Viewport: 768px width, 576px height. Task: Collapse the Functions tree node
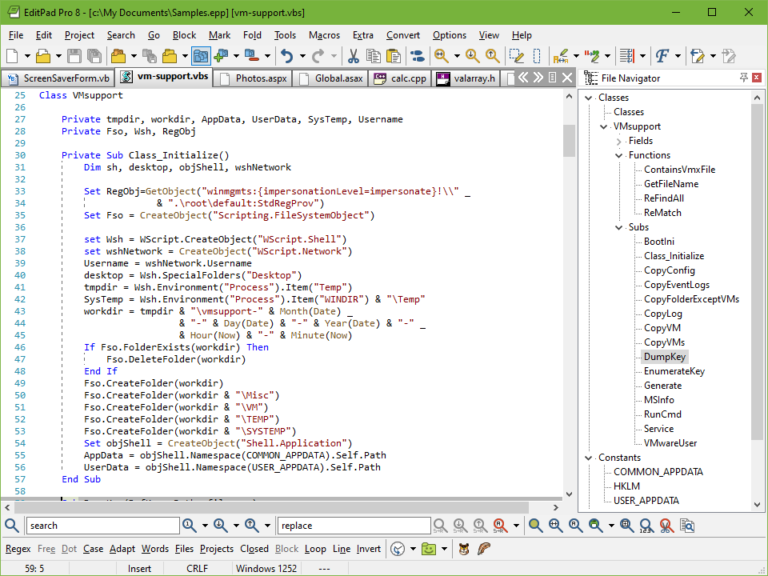(x=619, y=155)
